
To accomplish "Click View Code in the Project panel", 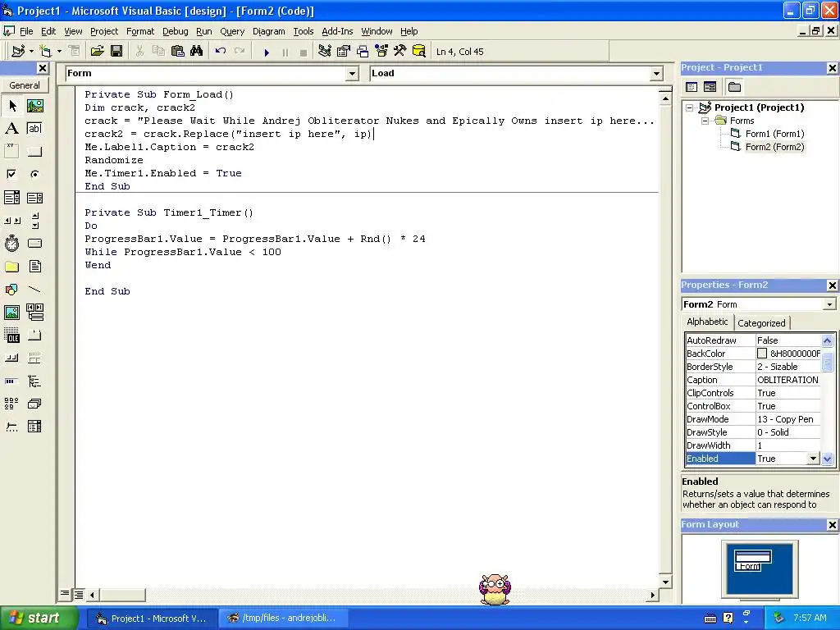I will 692,87.
